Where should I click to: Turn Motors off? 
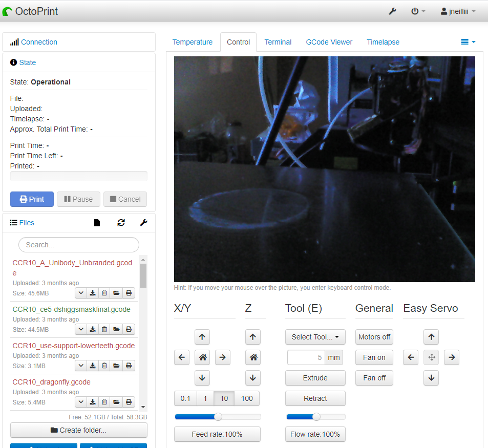pos(374,337)
